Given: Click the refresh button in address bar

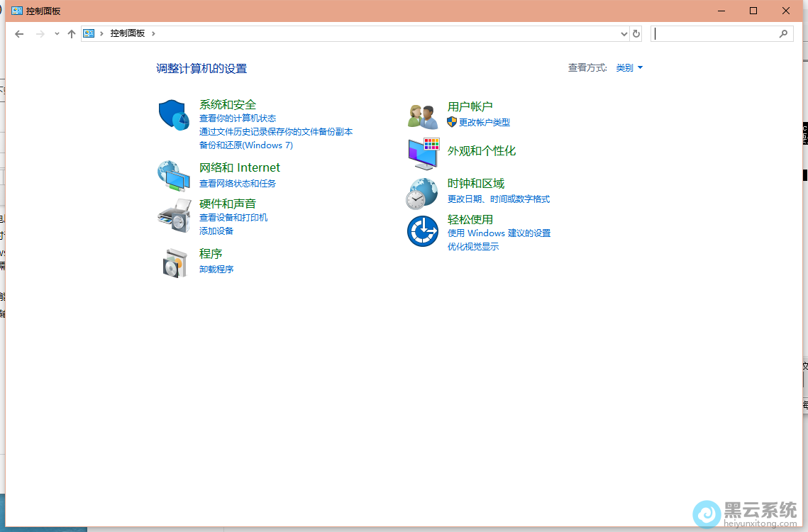Looking at the screenshot, I should (636, 33).
